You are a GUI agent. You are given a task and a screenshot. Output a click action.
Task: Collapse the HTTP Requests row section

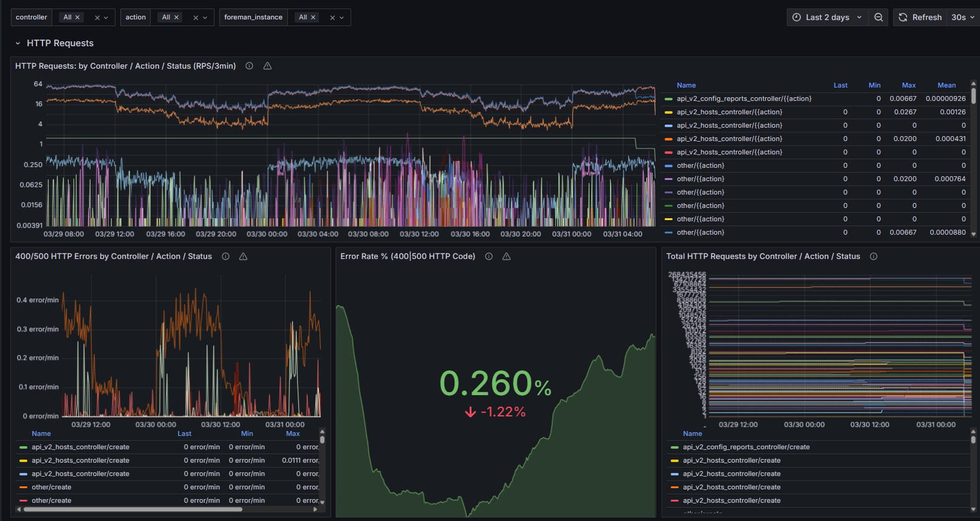[18, 43]
